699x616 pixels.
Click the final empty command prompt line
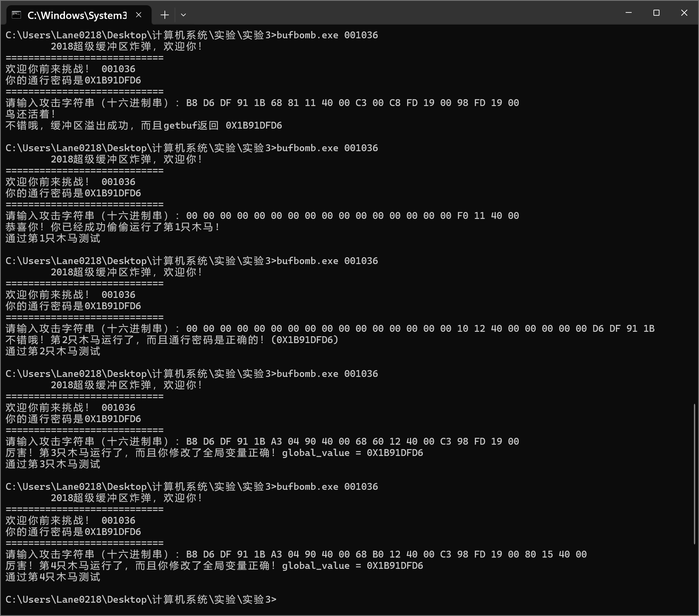(x=141, y=599)
